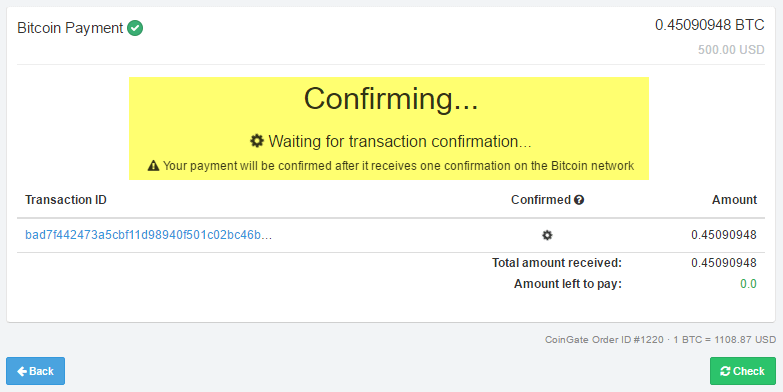
Task: Click the Amount column header
Action: click(734, 200)
